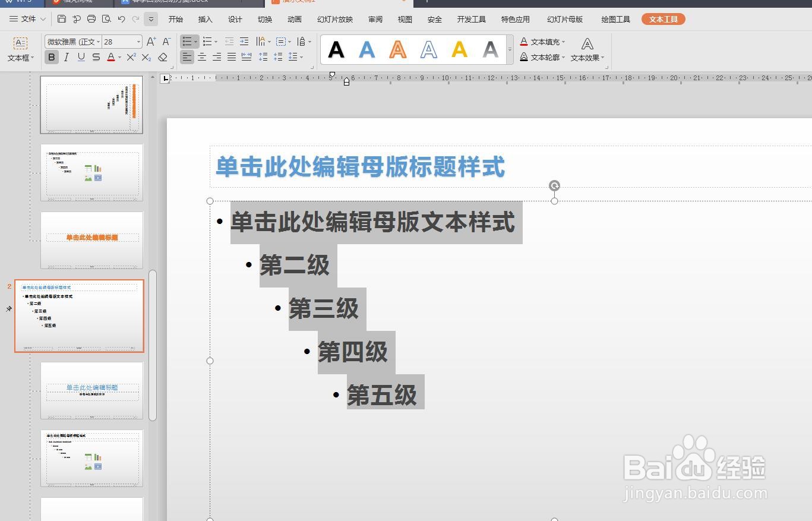This screenshot has height=521, width=812.
Task: Apply orange outline text style A
Action: tap(398, 49)
